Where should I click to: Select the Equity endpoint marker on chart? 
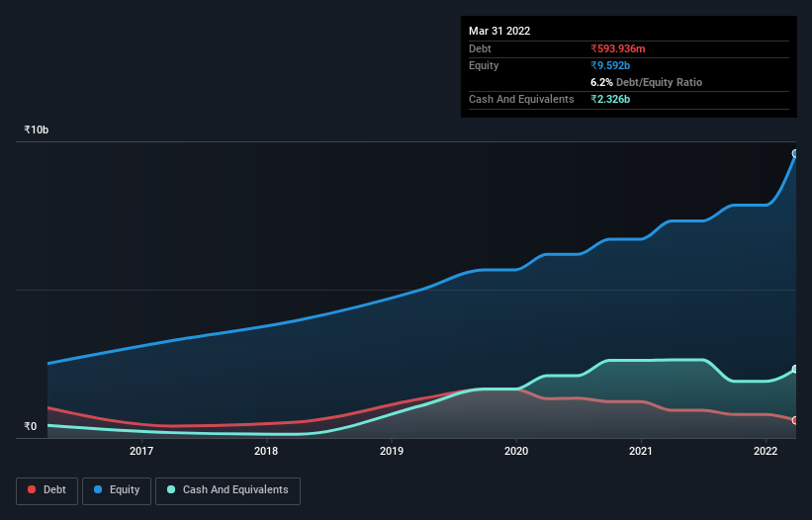[x=795, y=153]
